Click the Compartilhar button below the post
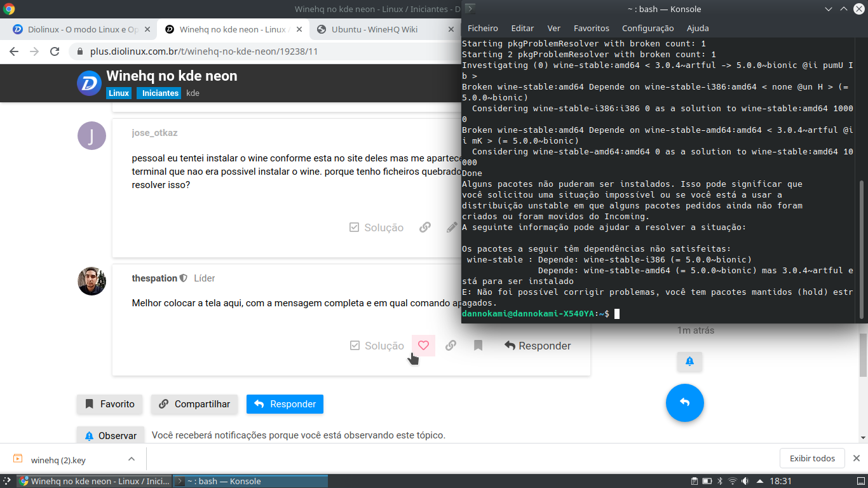The width and height of the screenshot is (868, 488). pyautogui.click(x=194, y=404)
